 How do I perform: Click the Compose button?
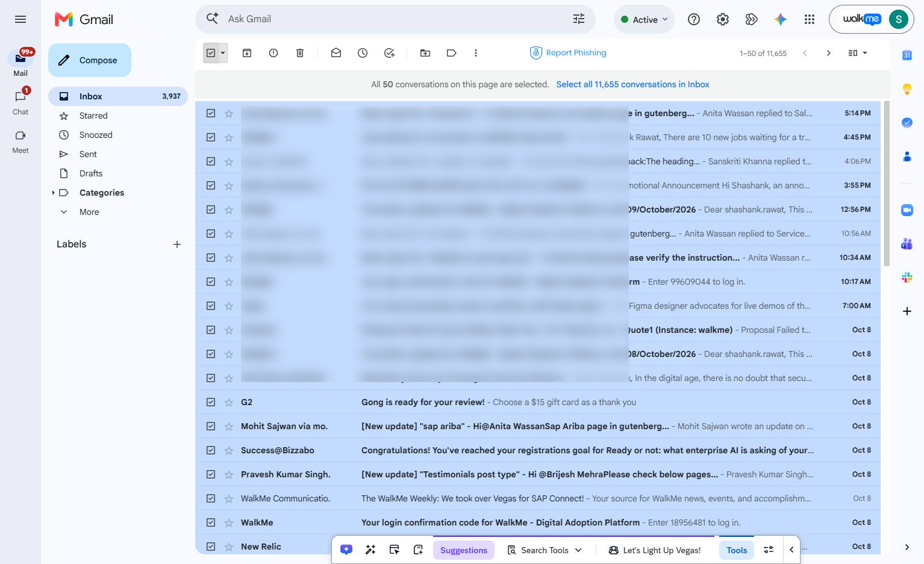(x=90, y=60)
